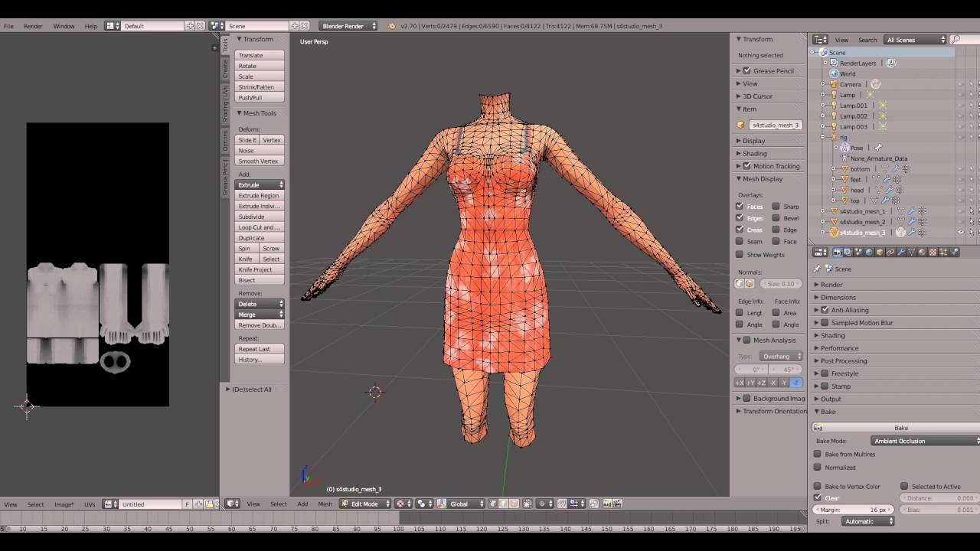
Task: Open the Window menu
Action: 64,26
